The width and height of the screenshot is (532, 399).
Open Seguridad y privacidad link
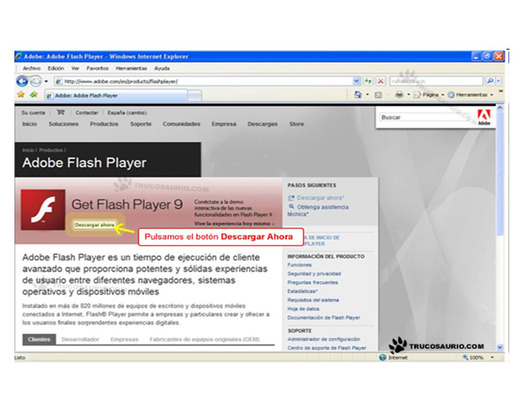(314, 274)
